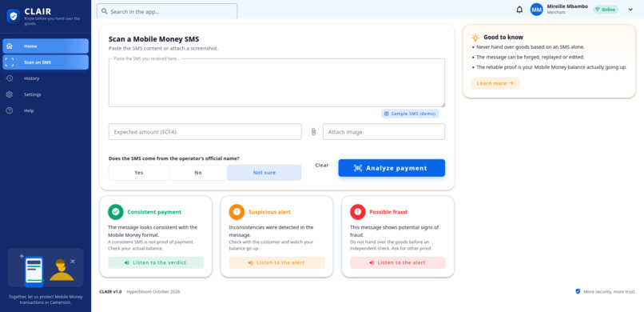This screenshot has width=644, height=312.
Task: Select No for official operator name
Action: 198,173
